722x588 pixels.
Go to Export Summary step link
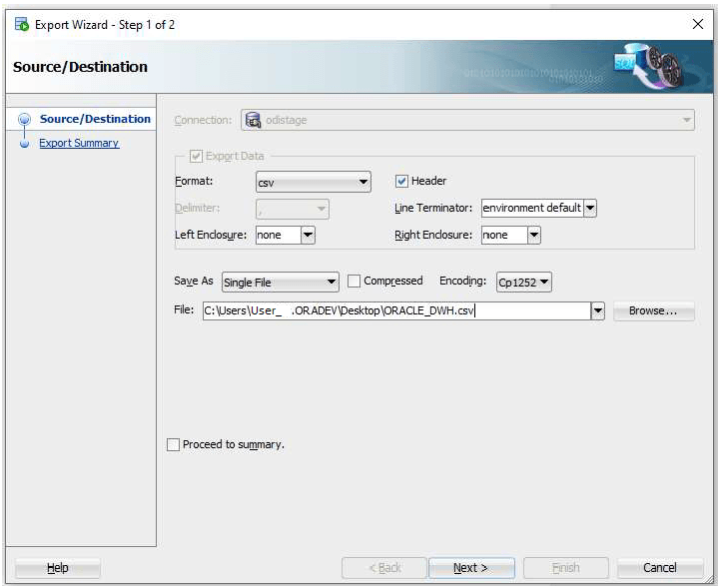tap(79, 143)
